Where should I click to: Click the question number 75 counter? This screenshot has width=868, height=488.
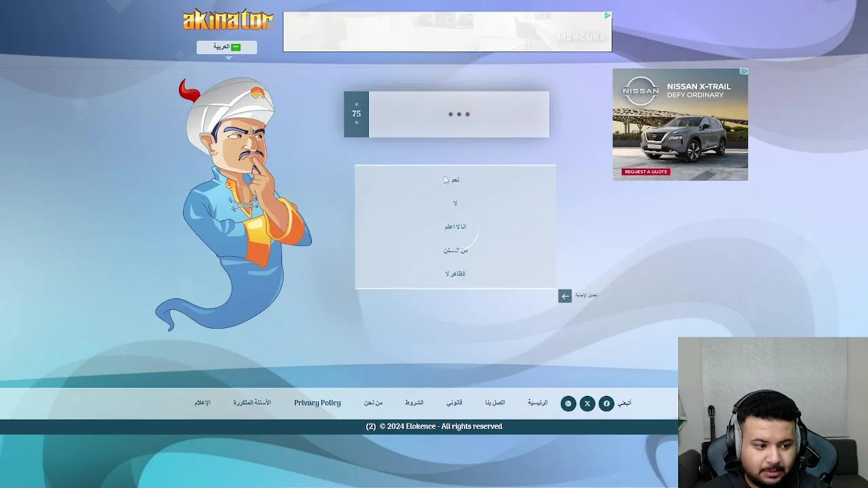pyautogui.click(x=356, y=114)
